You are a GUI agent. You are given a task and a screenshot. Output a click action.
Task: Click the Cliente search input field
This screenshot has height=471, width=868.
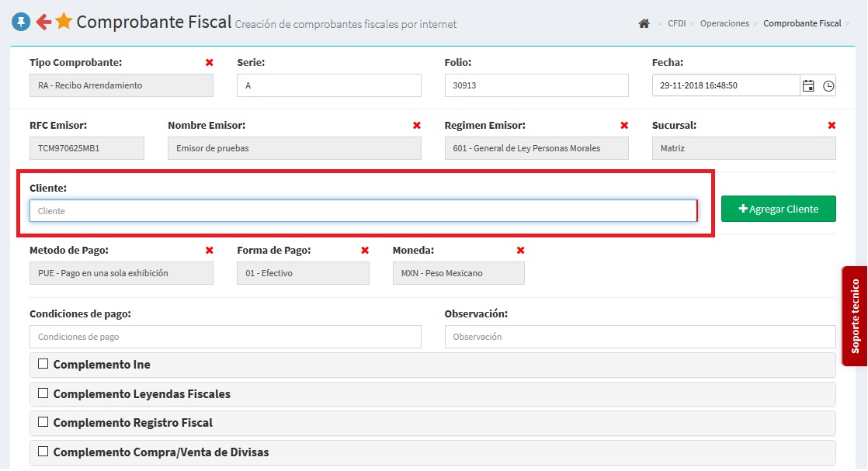point(363,211)
